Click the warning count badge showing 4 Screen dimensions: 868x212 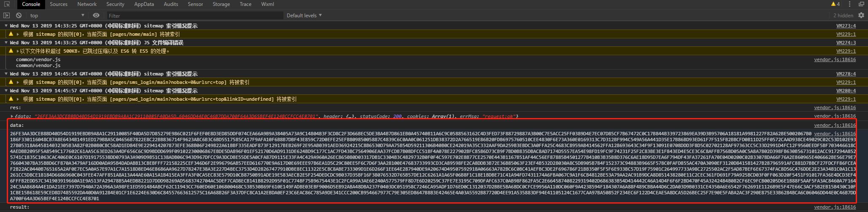[836, 4]
